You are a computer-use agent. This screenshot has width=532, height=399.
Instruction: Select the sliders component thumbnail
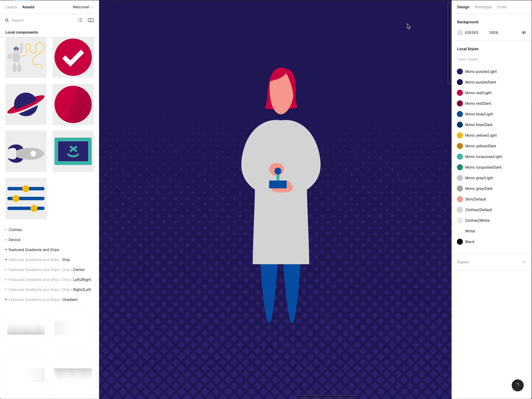click(26, 198)
